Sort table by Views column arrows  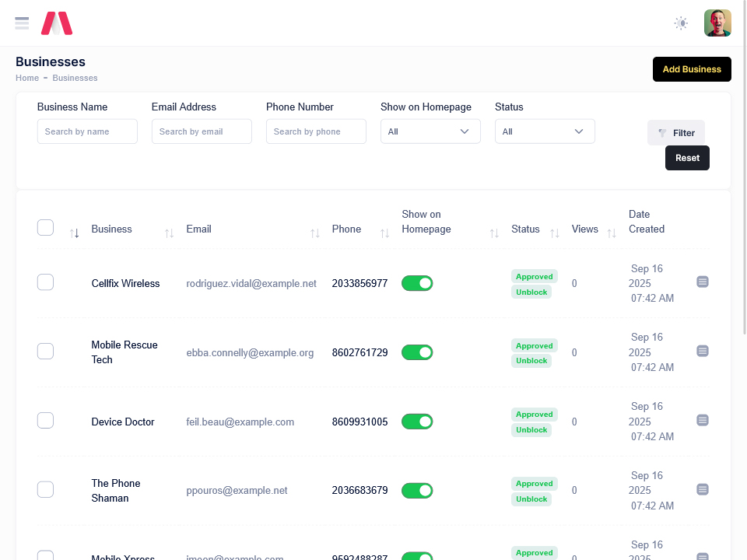(x=612, y=233)
